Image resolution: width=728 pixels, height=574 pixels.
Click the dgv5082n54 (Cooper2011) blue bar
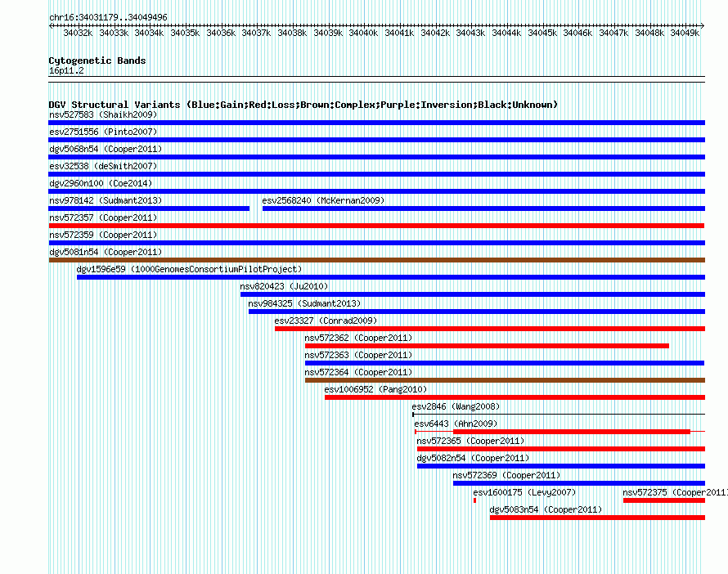[x=561, y=466]
